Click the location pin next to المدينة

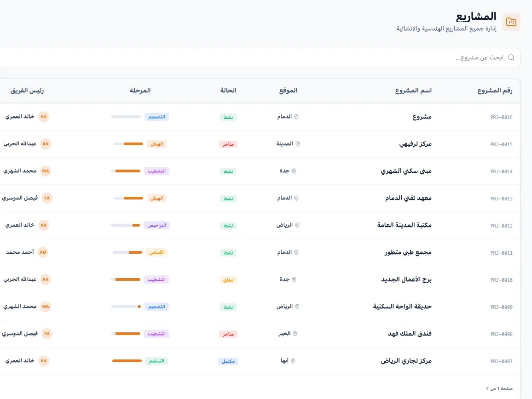298,144
